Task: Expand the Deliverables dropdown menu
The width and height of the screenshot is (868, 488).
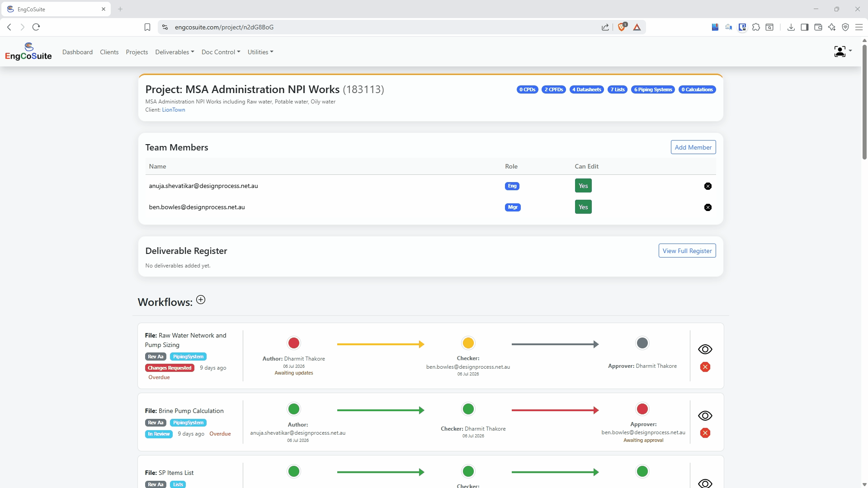Action: click(175, 52)
